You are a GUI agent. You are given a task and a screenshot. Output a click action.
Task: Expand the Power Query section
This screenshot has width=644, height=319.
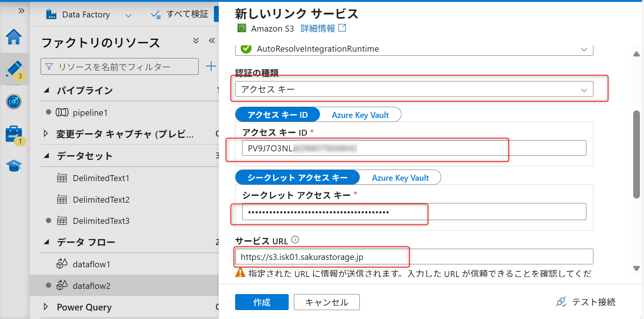click(x=46, y=307)
